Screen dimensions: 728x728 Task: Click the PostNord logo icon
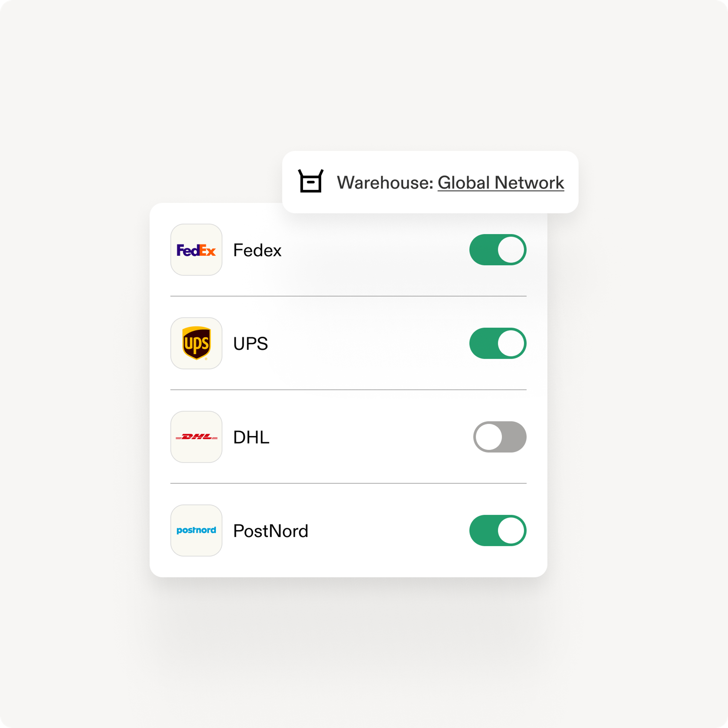(196, 531)
